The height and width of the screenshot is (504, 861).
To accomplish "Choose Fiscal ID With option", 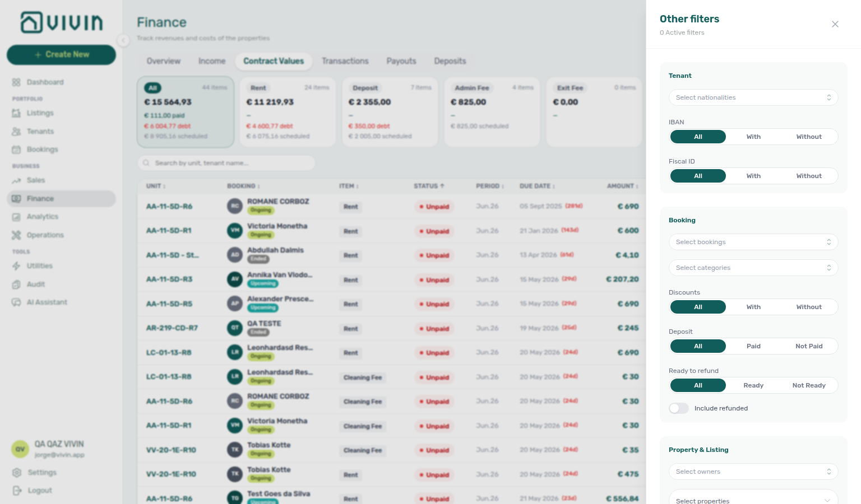I will click(753, 176).
